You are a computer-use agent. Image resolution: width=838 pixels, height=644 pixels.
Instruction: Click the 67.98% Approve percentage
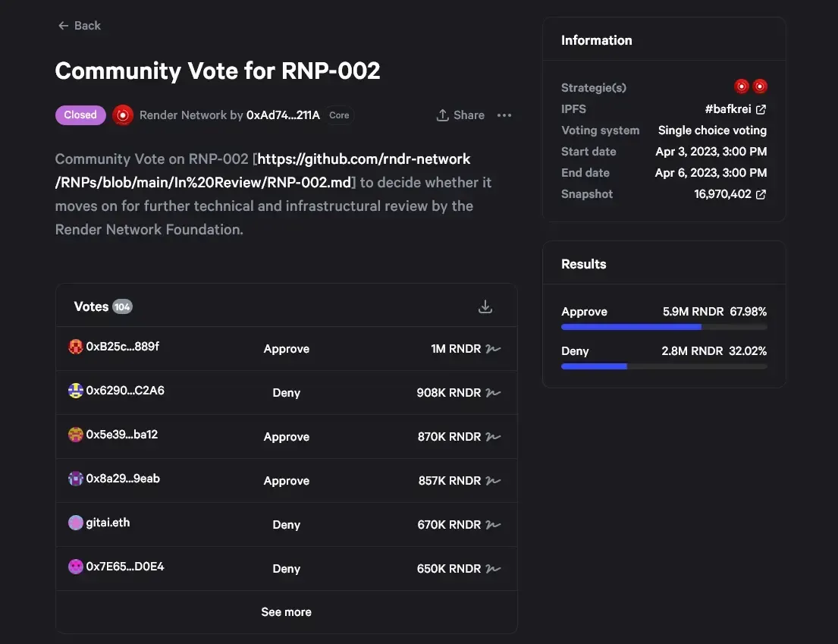coord(749,312)
